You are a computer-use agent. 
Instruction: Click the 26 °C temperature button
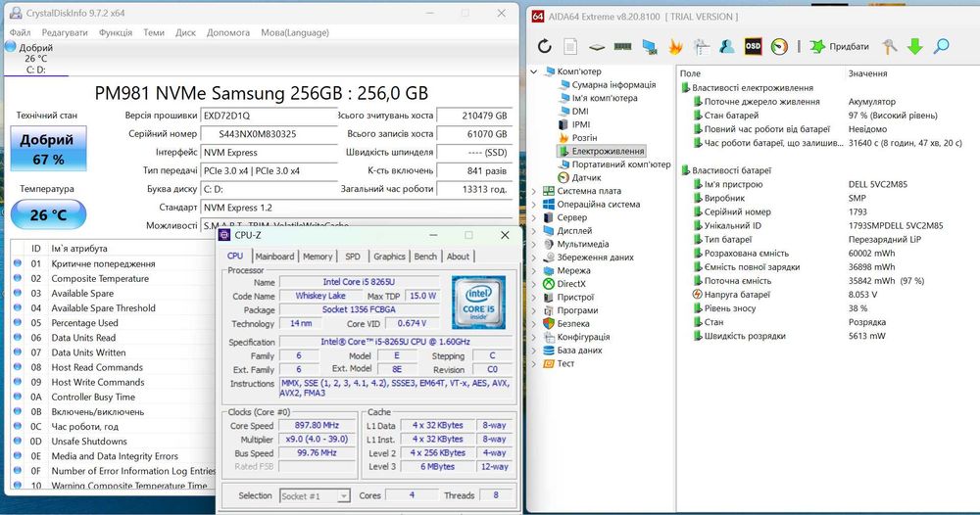48,214
